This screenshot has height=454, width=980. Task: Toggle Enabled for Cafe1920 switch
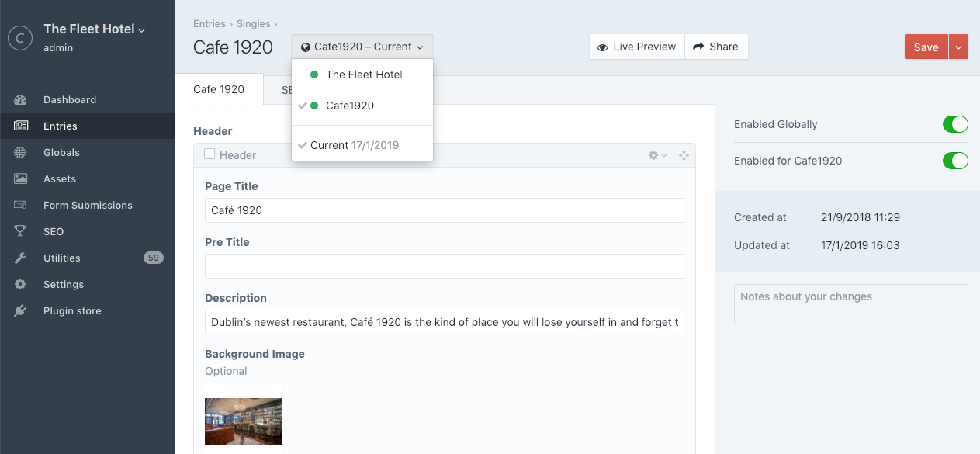tap(954, 161)
